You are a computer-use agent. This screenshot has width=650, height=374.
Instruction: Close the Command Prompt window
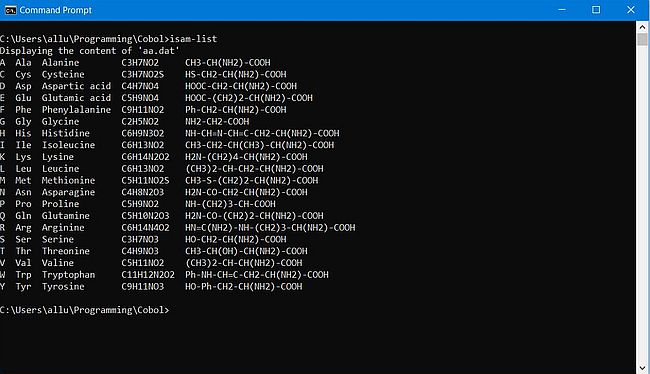coord(631,10)
